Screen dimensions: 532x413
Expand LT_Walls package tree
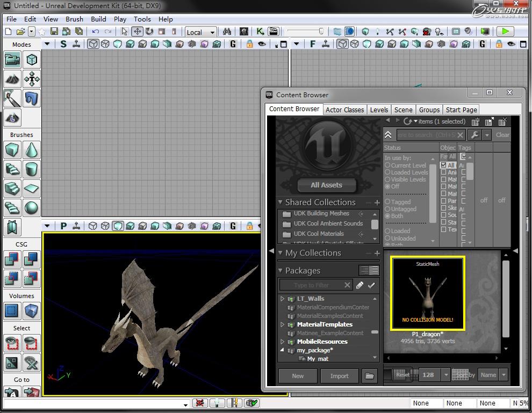282,299
